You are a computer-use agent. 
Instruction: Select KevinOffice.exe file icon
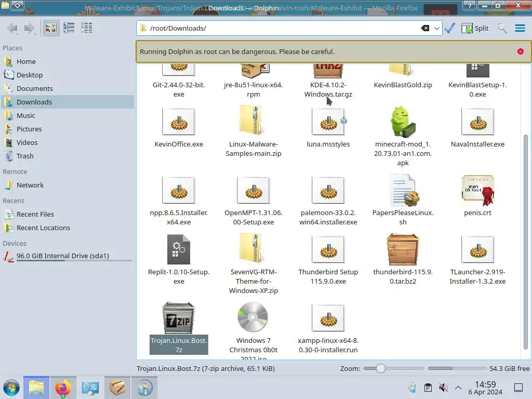179,122
